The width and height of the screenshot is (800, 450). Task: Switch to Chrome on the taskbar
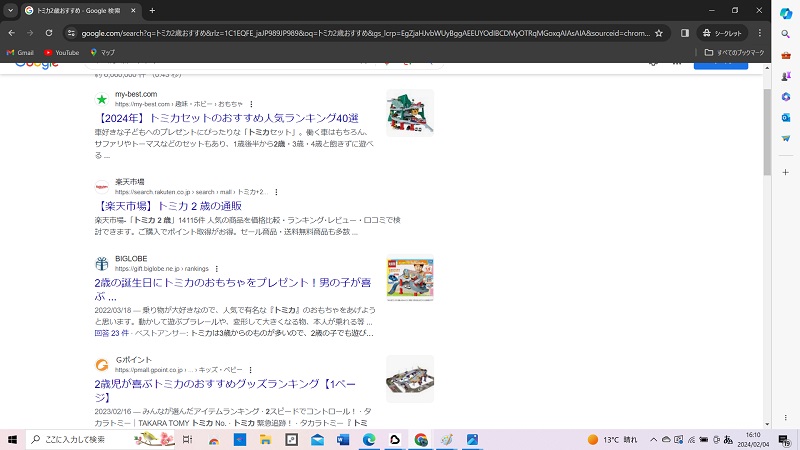point(421,439)
